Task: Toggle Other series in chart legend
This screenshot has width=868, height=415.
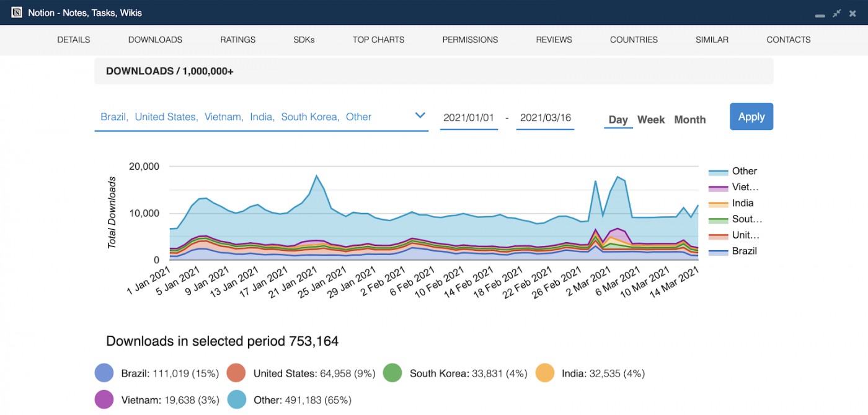Action: (733, 171)
